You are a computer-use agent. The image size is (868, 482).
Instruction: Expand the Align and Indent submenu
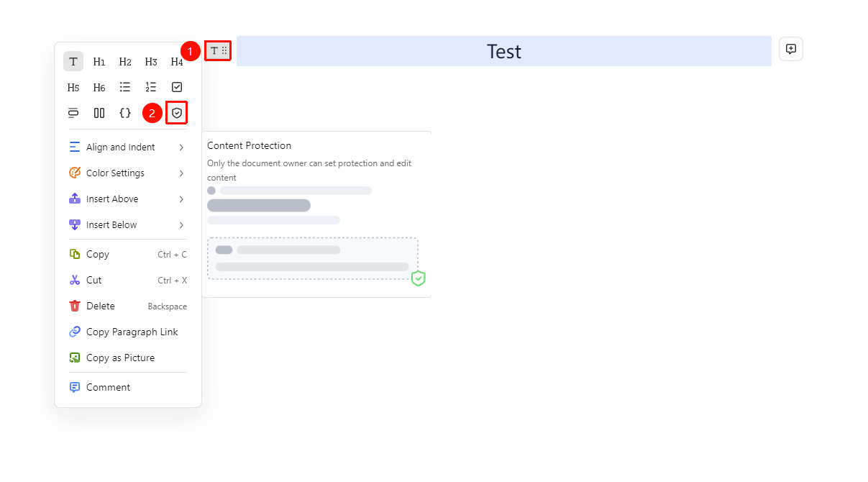(128, 147)
